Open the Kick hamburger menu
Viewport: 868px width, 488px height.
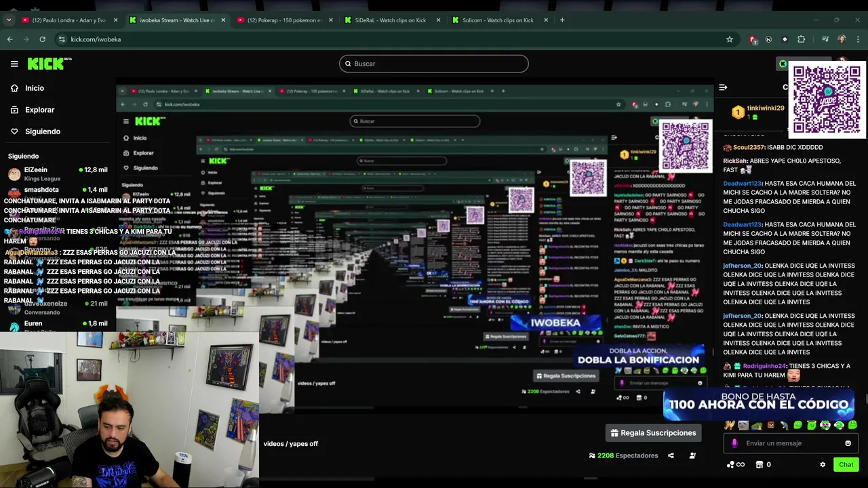coord(14,64)
